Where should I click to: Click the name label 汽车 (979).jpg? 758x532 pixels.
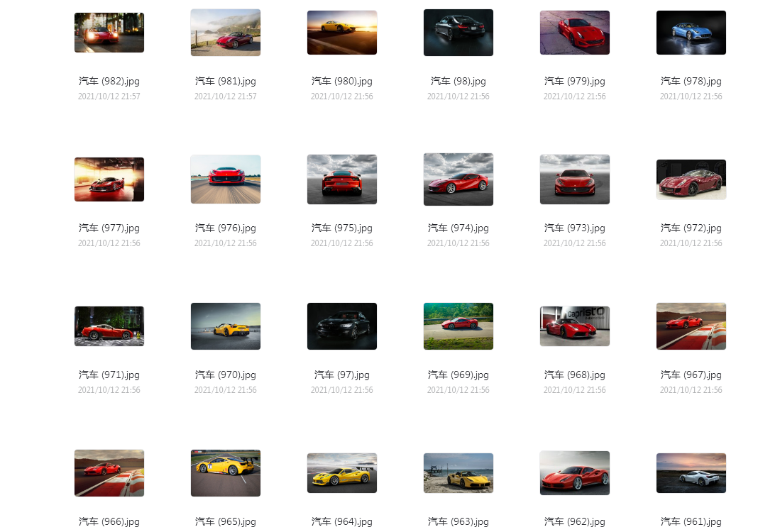tap(575, 81)
